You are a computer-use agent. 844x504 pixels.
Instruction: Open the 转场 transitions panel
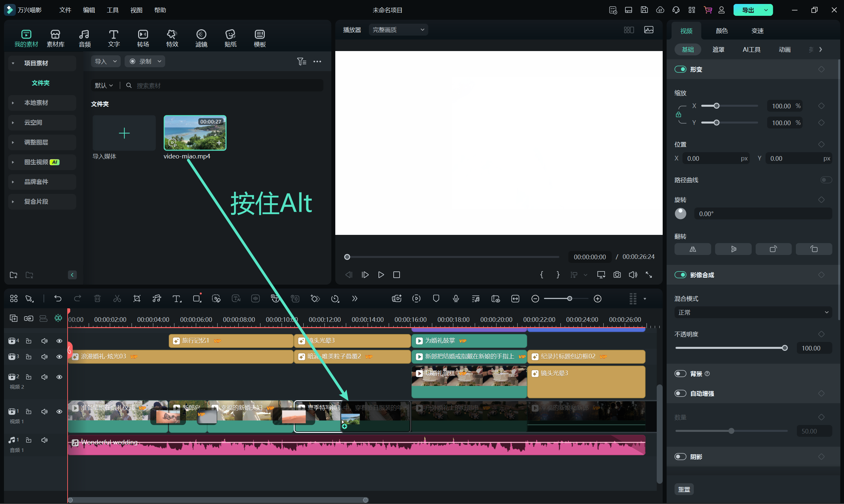tap(143, 38)
